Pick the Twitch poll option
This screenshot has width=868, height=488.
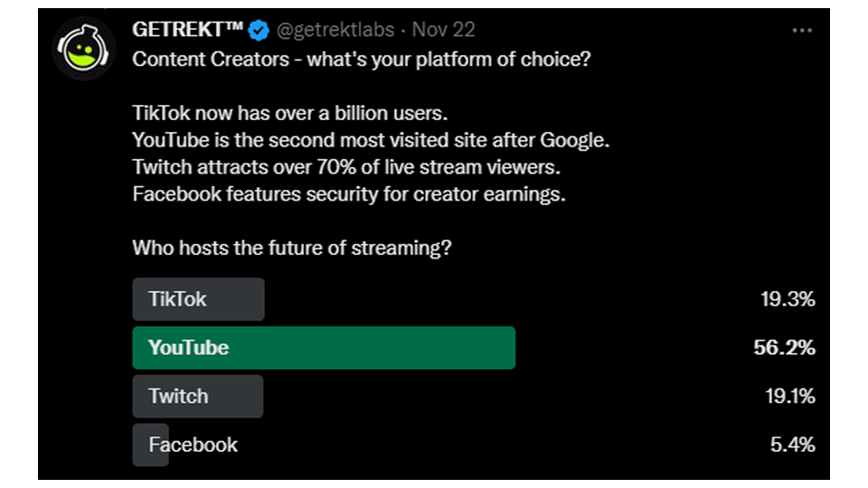pyautogui.click(x=197, y=396)
